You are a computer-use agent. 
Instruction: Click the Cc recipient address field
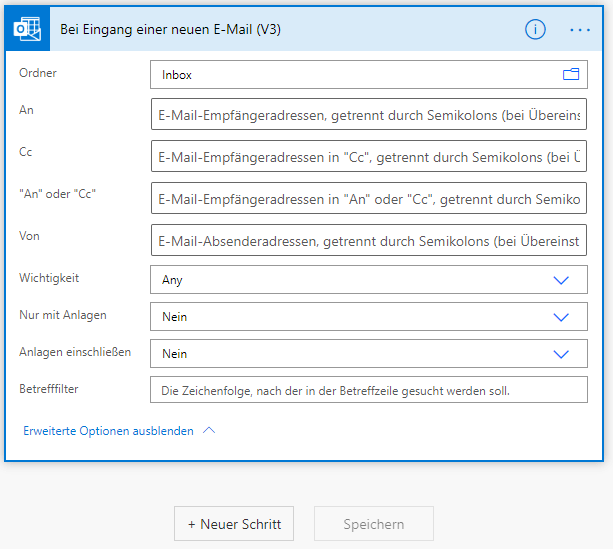click(x=369, y=156)
